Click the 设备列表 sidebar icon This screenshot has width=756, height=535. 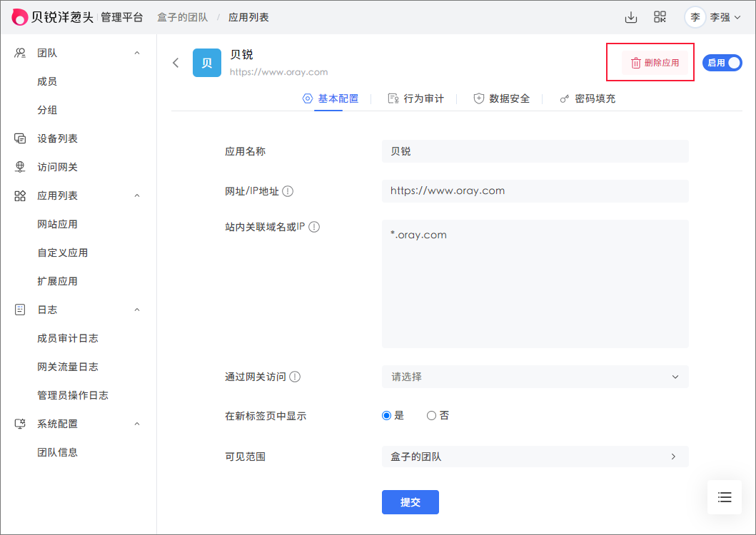pyautogui.click(x=20, y=138)
